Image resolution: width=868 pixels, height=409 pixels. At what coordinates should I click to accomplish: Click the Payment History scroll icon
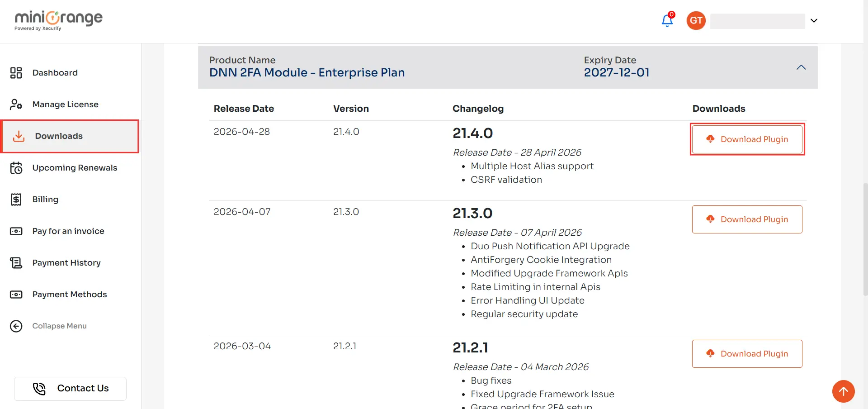click(x=16, y=263)
